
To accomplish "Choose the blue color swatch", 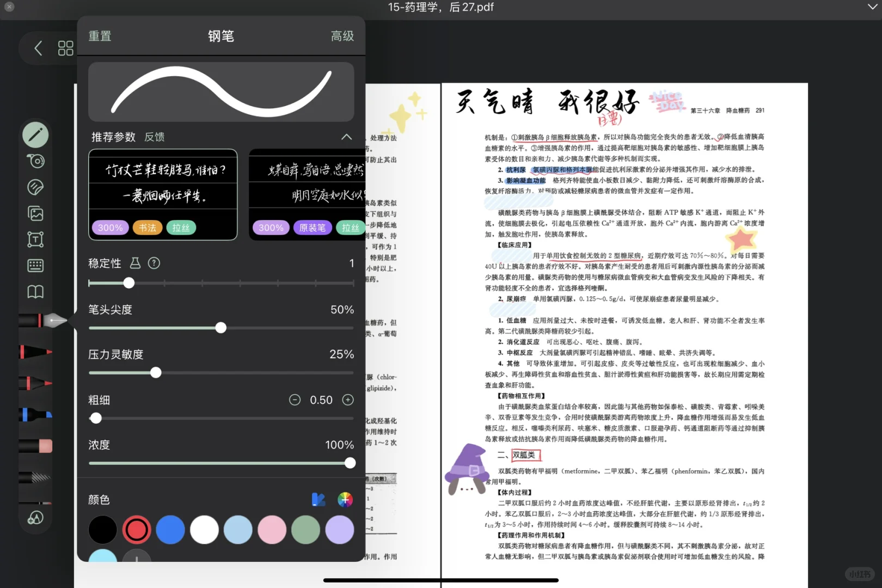I will [170, 530].
